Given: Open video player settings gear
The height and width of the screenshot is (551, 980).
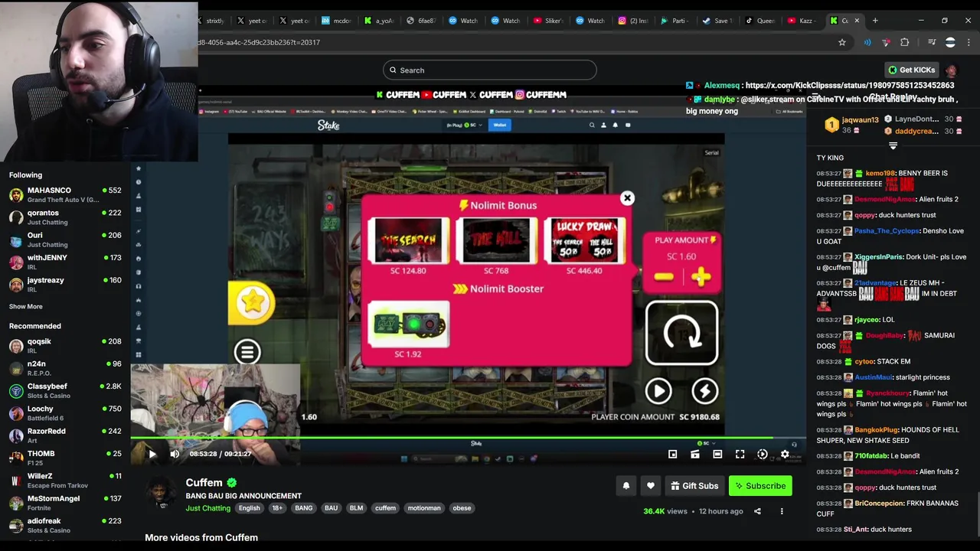Looking at the screenshot, I should point(785,455).
